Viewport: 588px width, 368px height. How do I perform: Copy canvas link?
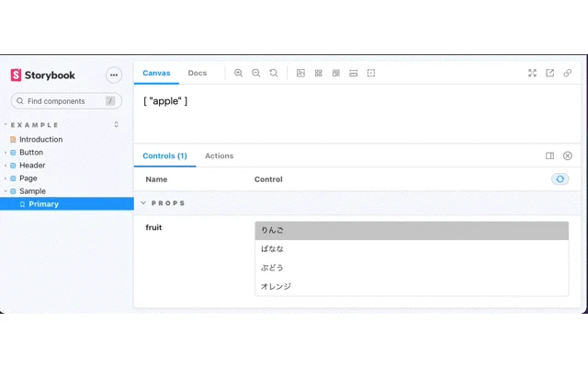(568, 74)
